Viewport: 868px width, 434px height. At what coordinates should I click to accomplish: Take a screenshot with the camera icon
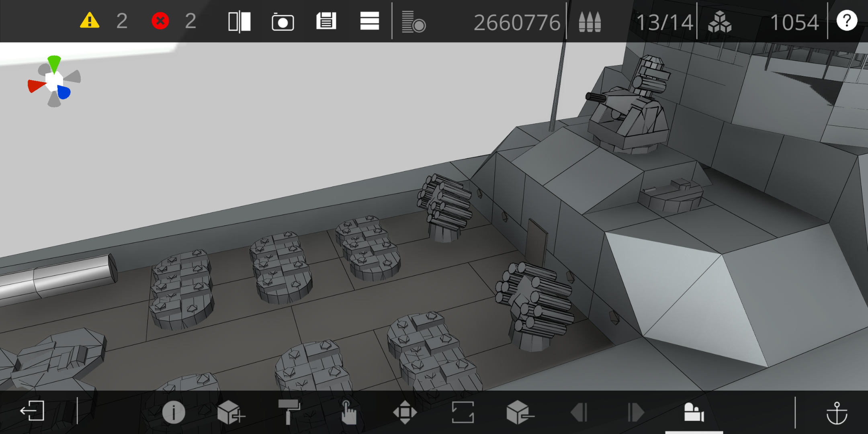[x=283, y=22]
